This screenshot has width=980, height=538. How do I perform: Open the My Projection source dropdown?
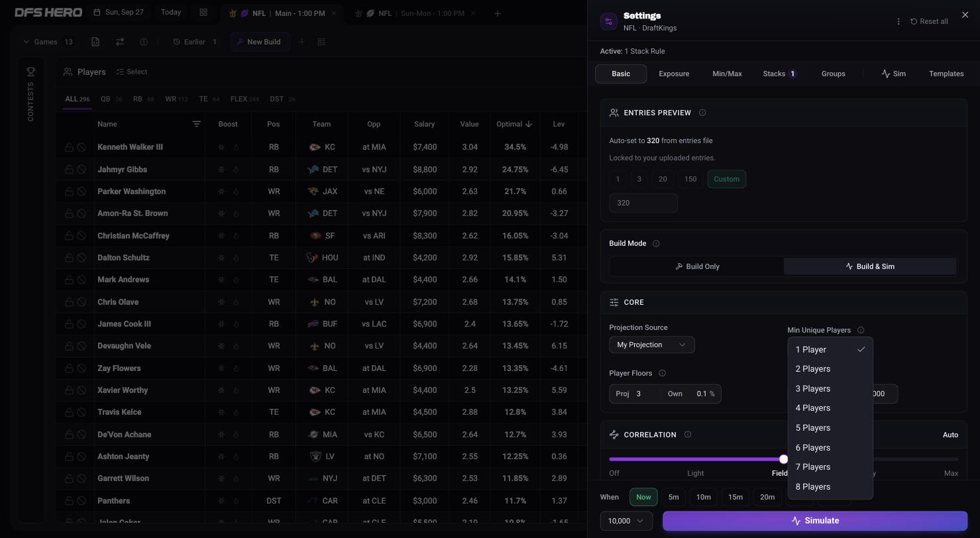(x=652, y=345)
